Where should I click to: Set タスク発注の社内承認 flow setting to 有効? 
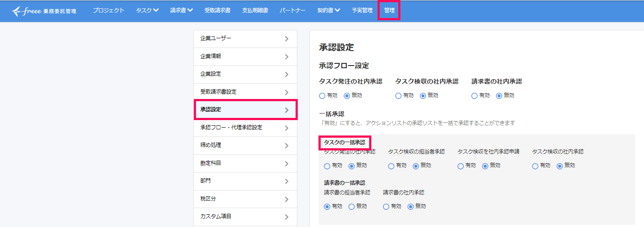point(322,95)
